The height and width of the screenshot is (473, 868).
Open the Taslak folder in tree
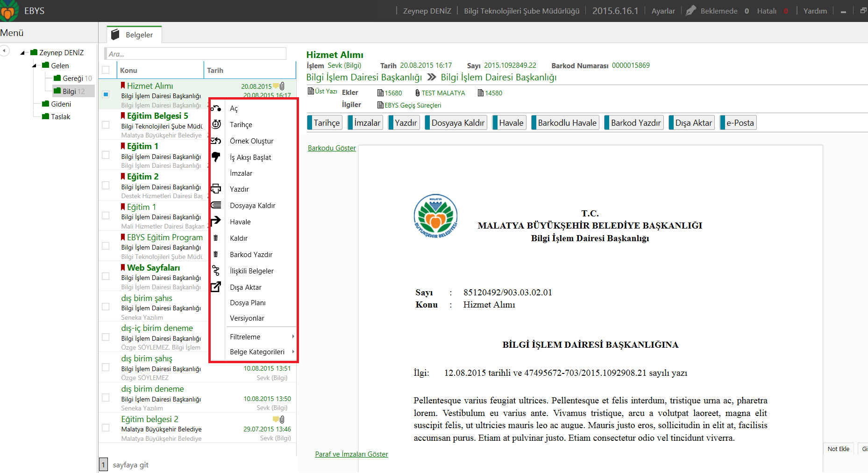pos(56,116)
